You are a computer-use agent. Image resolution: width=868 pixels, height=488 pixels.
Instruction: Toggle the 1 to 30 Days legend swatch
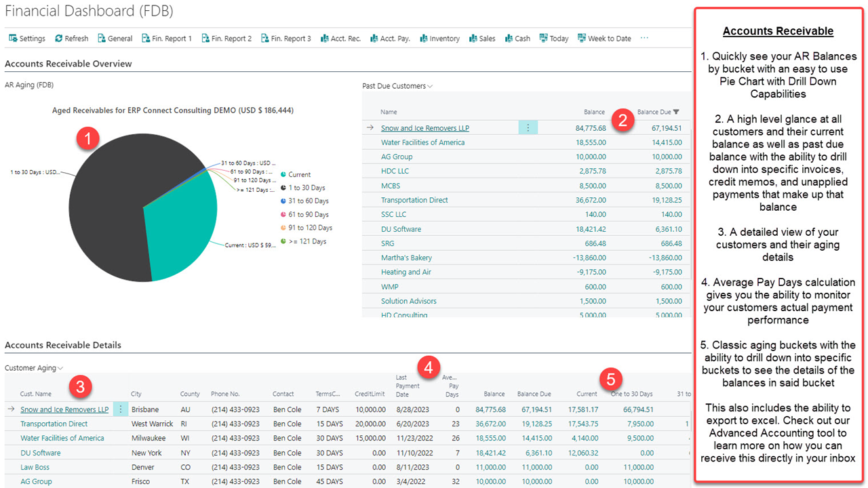click(x=283, y=188)
